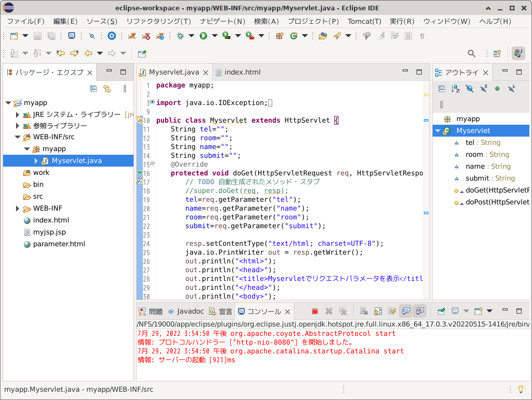Click the Save toolbar icon
Viewport: 532px width, 400px height.
(37, 36)
